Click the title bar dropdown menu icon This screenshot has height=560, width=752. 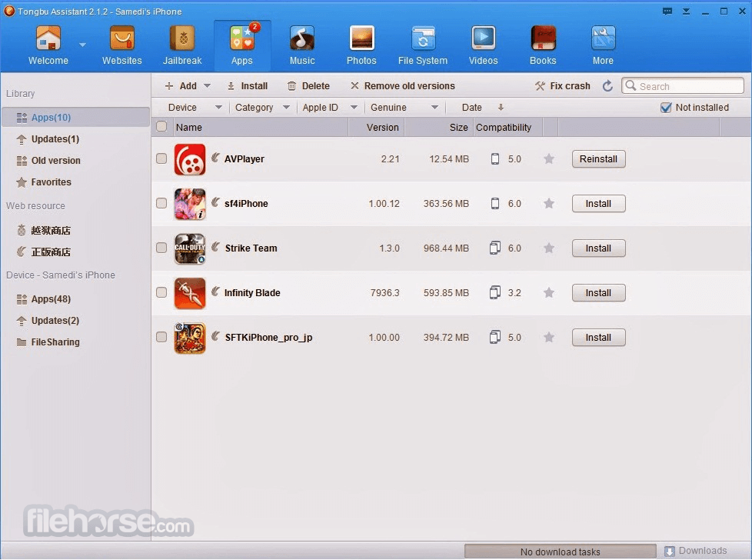(x=687, y=11)
